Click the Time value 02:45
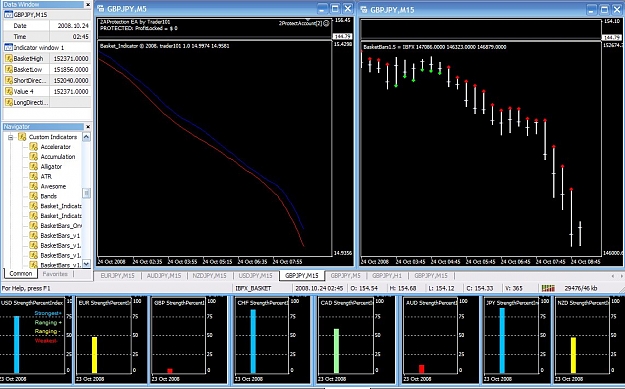 [71, 37]
